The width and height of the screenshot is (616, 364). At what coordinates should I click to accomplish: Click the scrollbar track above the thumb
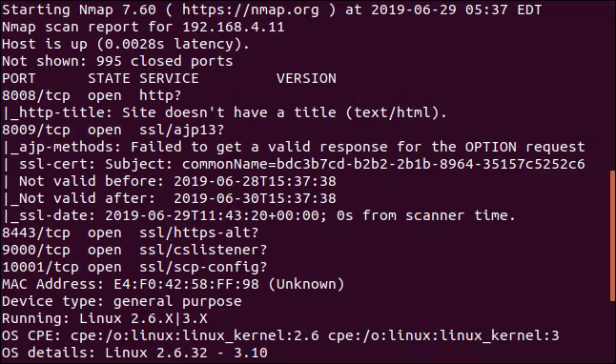(613, 85)
